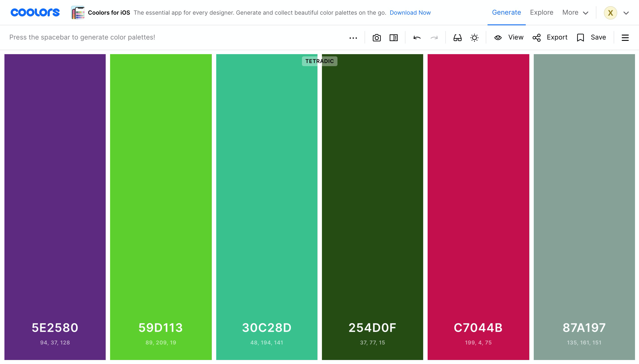
Task: Click the Export button
Action: [x=550, y=38]
